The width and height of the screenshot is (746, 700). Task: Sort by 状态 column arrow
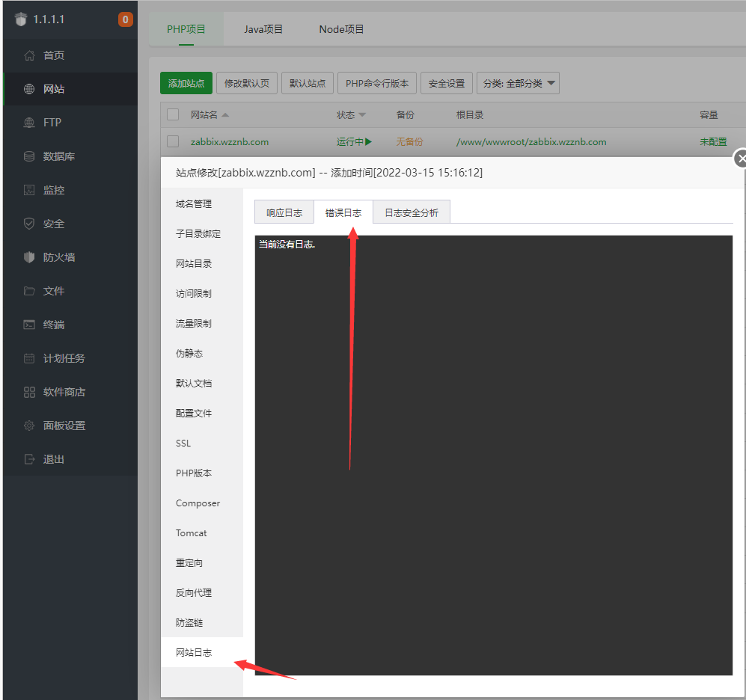[x=362, y=115]
